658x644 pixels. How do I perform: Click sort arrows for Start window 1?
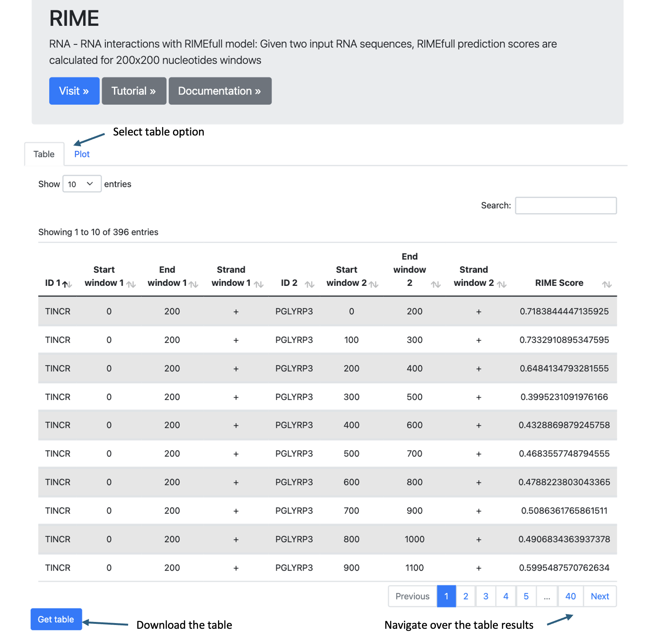131,284
